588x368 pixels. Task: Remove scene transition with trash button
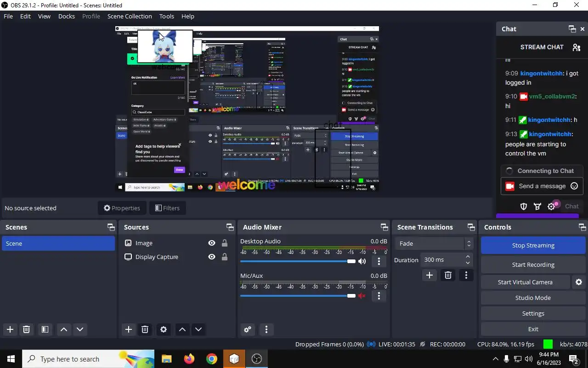pos(448,275)
